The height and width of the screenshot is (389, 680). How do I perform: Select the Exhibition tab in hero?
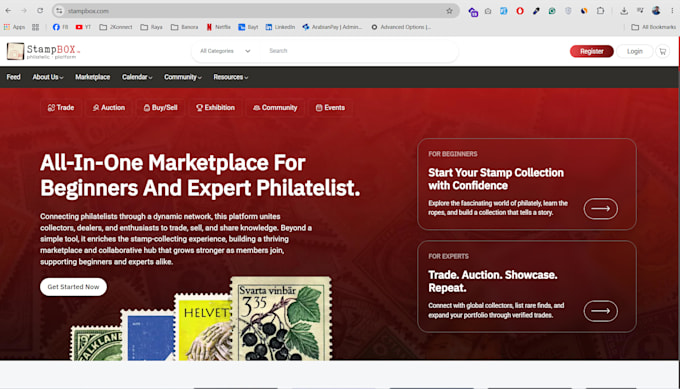tap(215, 108)
